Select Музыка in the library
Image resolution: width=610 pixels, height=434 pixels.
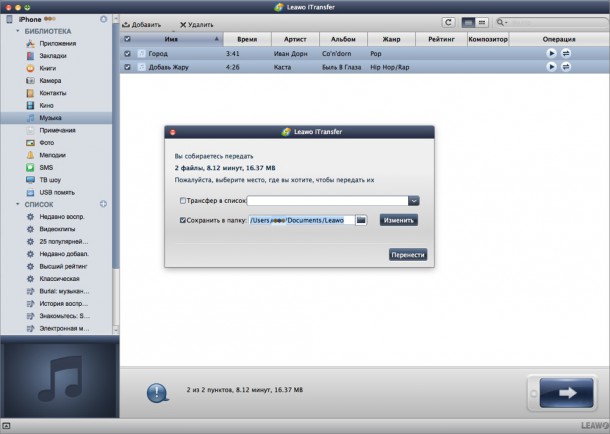56,118
